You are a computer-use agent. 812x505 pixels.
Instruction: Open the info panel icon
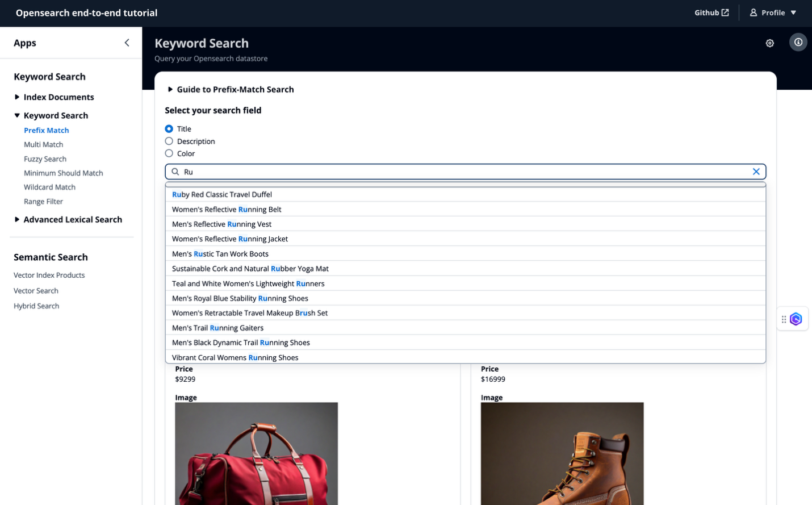click(798, 42)
